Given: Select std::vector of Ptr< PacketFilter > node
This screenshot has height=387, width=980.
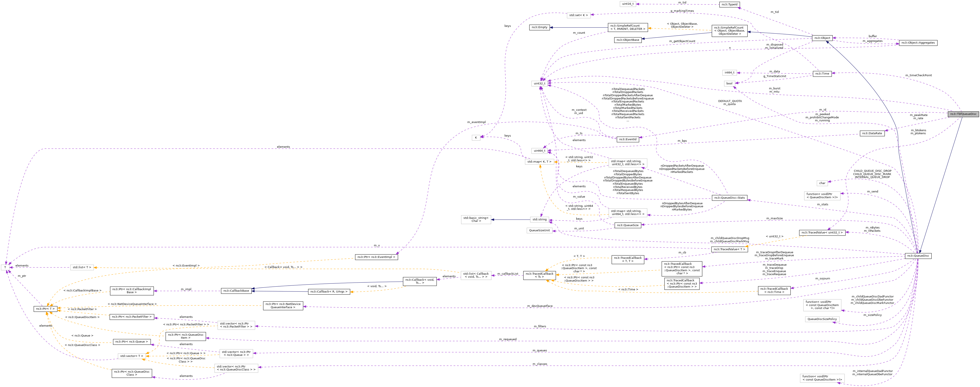Looking at the screenshot, I should point(236,326).
